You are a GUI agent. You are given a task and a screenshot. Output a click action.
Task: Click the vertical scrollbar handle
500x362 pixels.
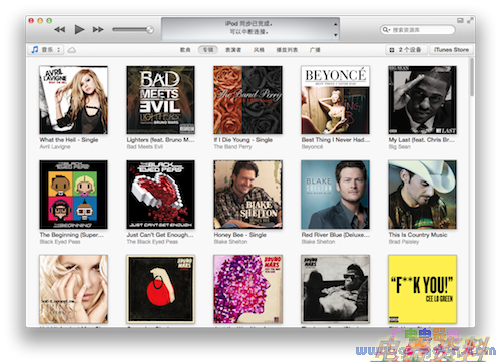point(472,77)
